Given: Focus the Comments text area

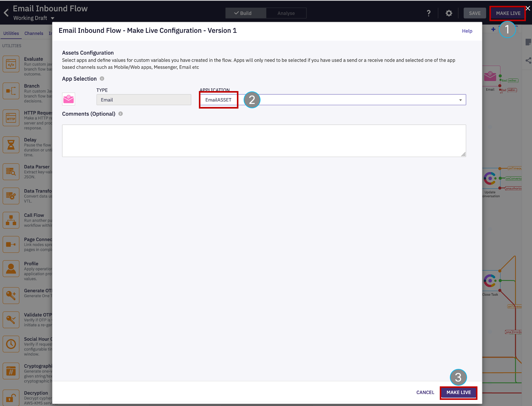Looking at the screenshot, I should pos(264,141).
